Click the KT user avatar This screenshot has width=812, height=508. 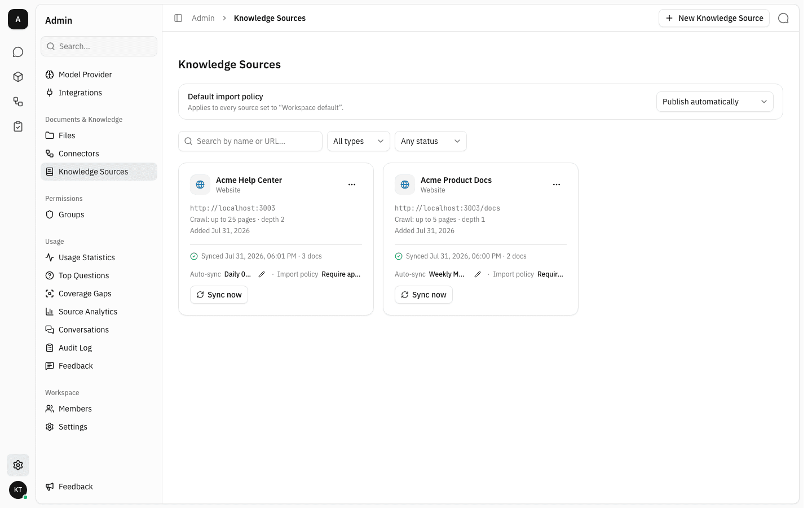18,490
